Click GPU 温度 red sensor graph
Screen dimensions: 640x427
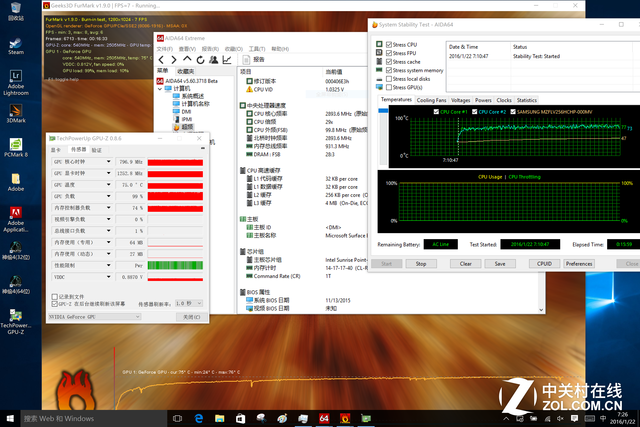click(175, 185)
